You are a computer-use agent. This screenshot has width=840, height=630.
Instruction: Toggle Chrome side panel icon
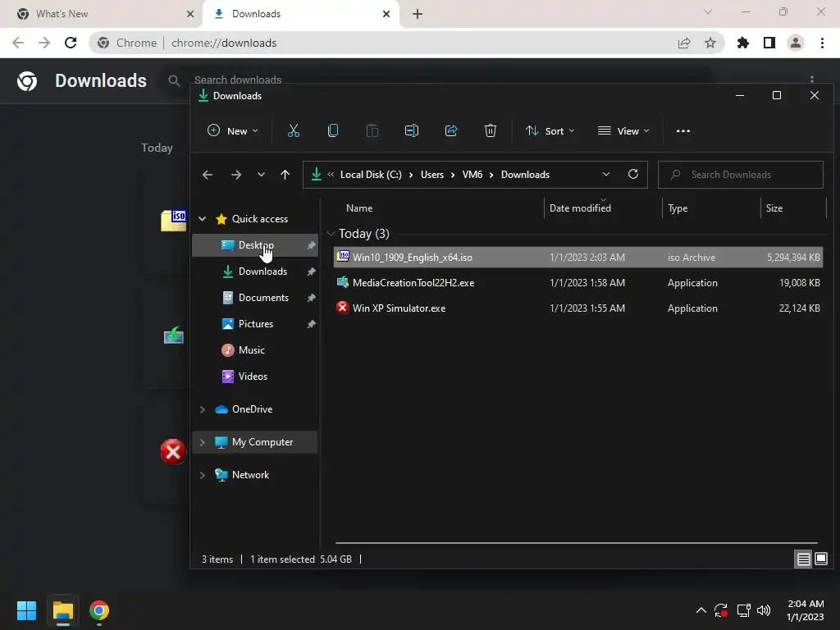click(769, 43)
